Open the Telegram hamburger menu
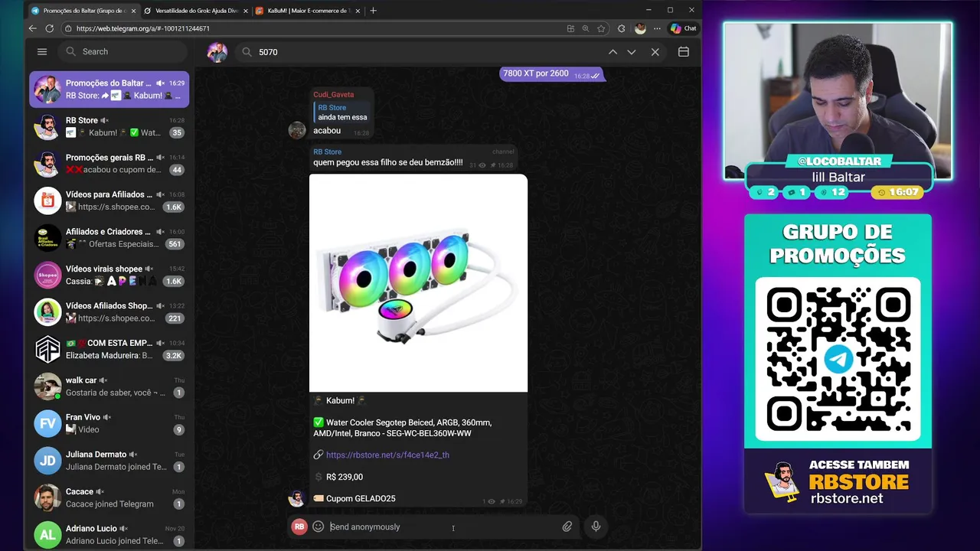 42,51
